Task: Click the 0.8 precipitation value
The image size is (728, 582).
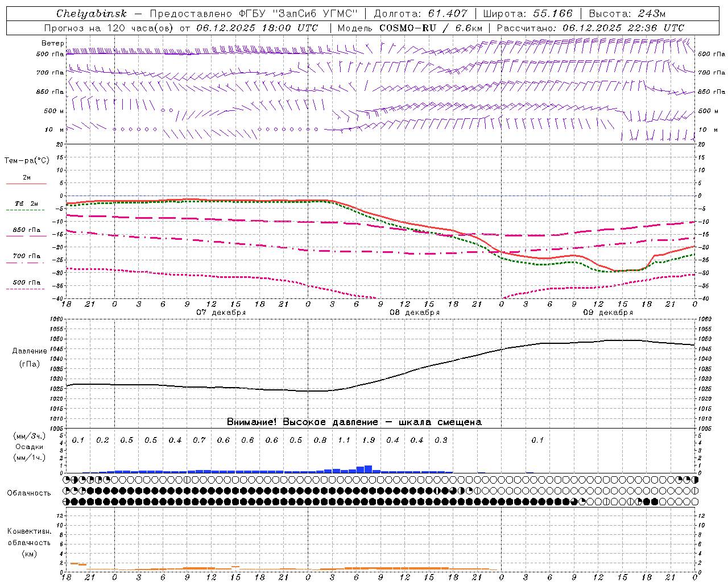Action: coord(320,440)
